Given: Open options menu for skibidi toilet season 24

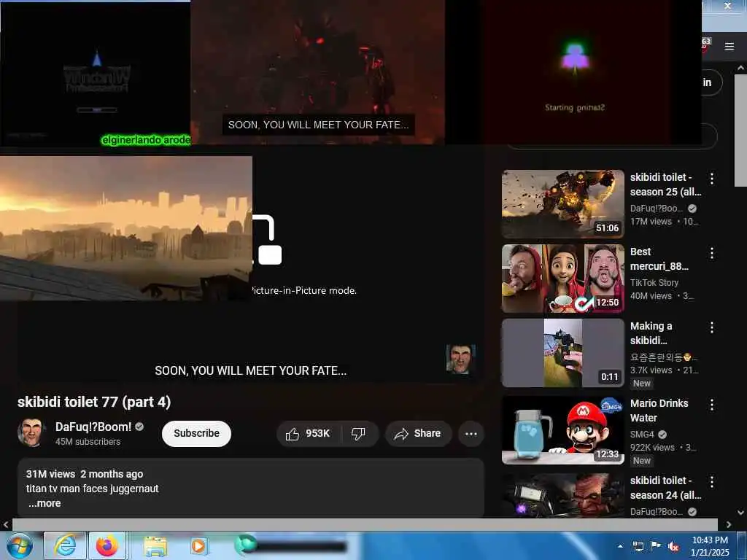Looking at the screenshot, I should (x=712, y=482).
